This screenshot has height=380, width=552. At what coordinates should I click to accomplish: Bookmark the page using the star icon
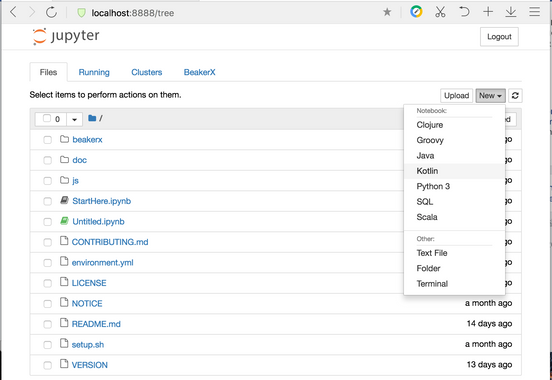click(387, 12)
